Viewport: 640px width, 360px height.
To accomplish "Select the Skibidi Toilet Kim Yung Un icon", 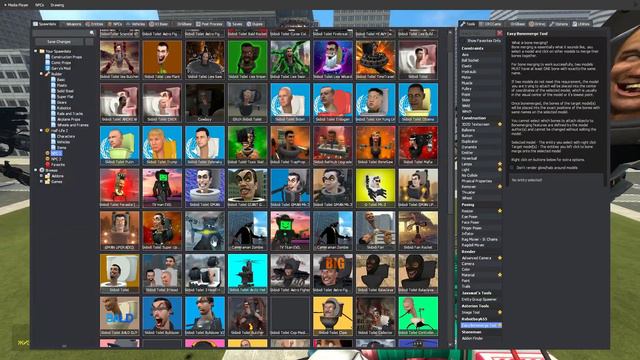I will pos(375,102).
